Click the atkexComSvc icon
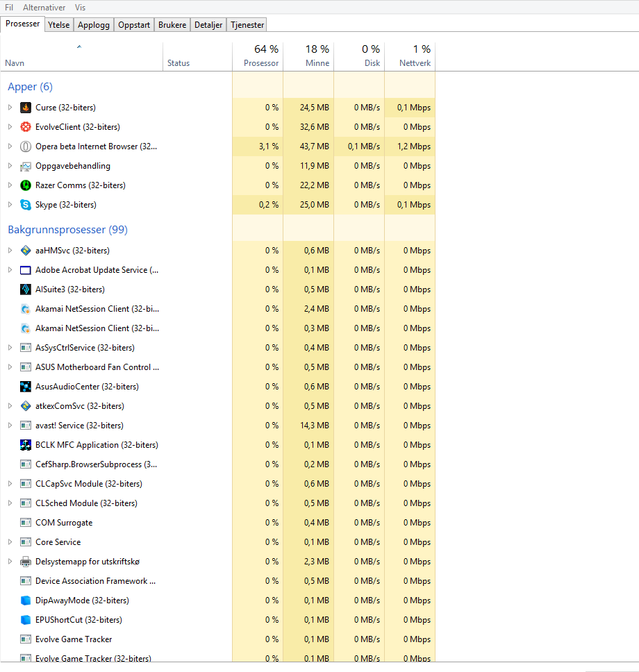This screenshot has width=639, height=672. [26, 406]
